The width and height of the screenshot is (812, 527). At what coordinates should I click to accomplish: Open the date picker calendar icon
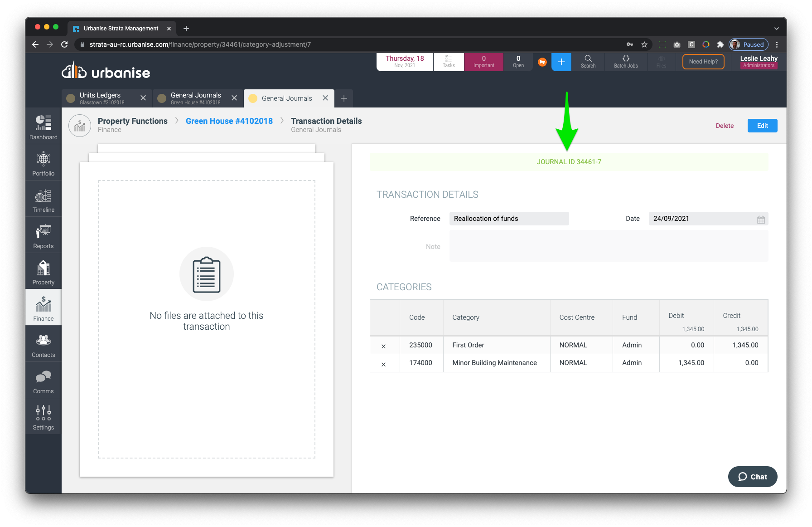tap(761, 220)
